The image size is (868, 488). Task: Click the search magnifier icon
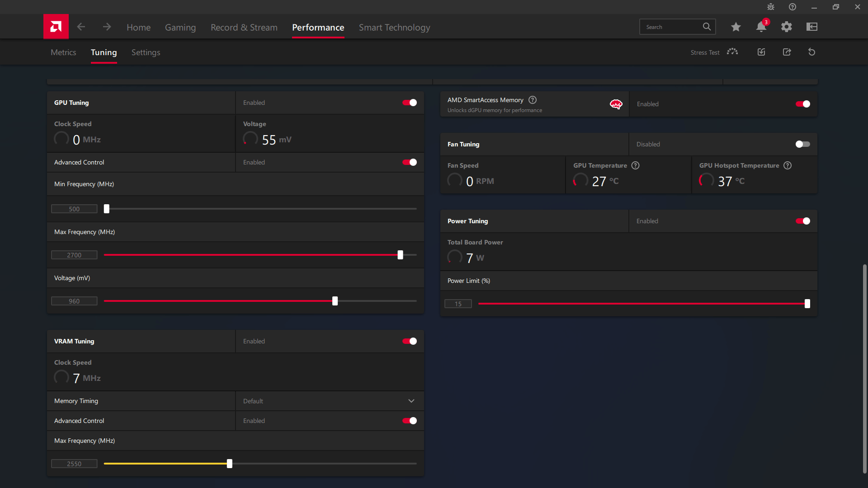pyautogui.click(x=707, y=27)
